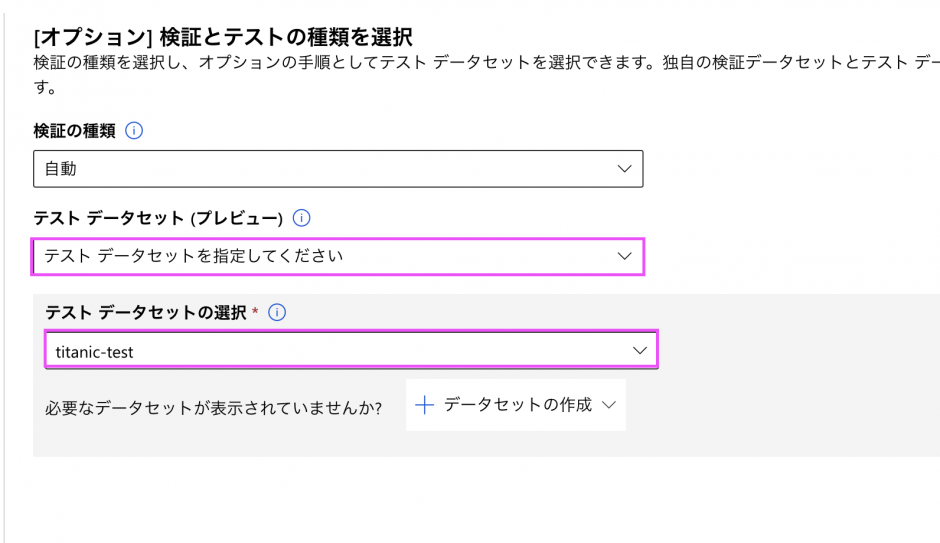
Task: Click the 必要なデータセットが表示されていませんか? text
Action: coord(214,408)
